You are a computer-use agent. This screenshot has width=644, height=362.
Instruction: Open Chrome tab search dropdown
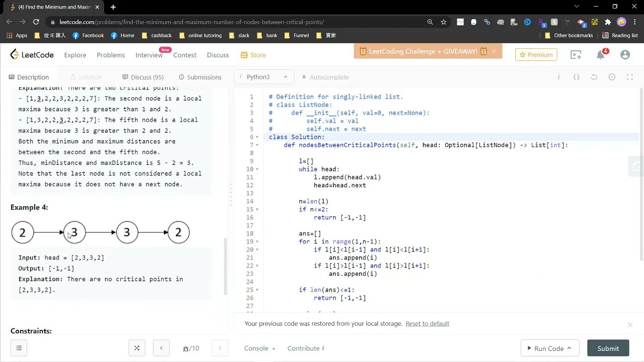pyautogui.click(x=577, y=7)
